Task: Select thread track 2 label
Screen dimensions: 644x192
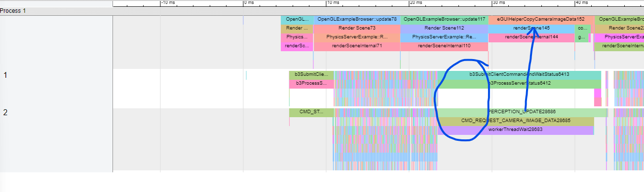Action: (5, 113)
